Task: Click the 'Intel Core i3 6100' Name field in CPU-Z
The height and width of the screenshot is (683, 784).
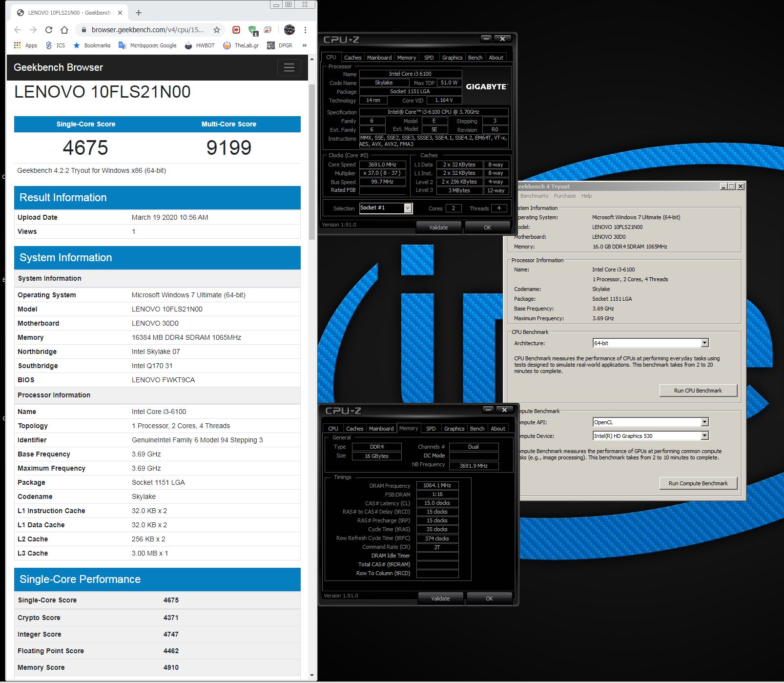Action: click(410, 74)
